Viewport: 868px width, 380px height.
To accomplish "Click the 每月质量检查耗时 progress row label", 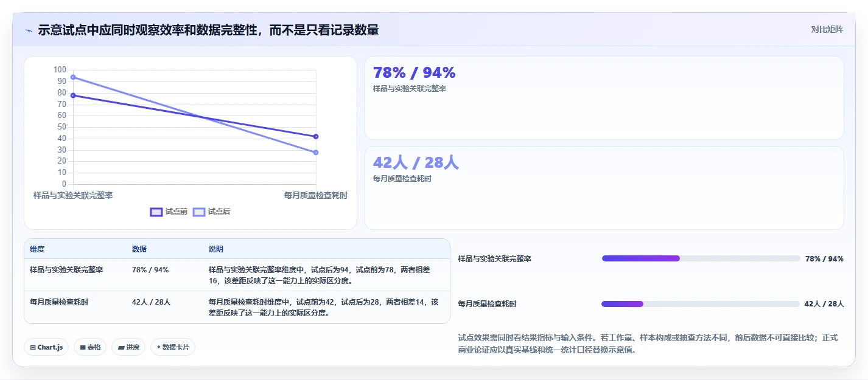I will coord(487,304).
